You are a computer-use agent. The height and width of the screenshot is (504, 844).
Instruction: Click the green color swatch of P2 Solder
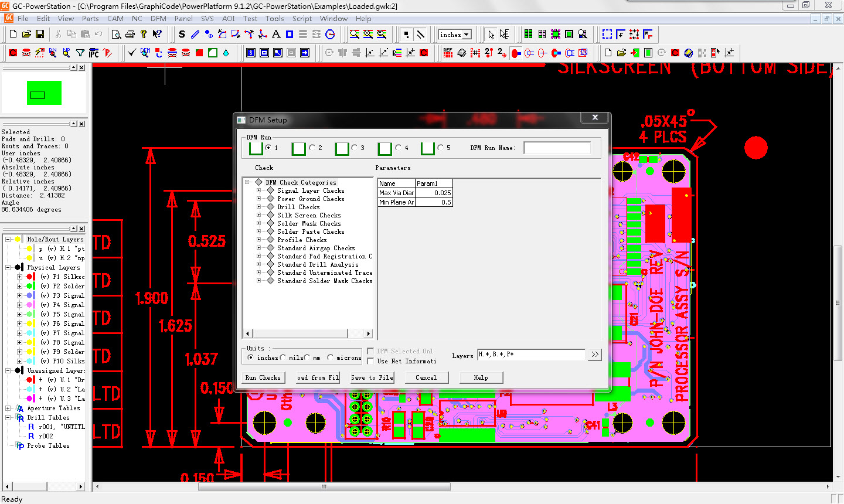tap(30, 286)
